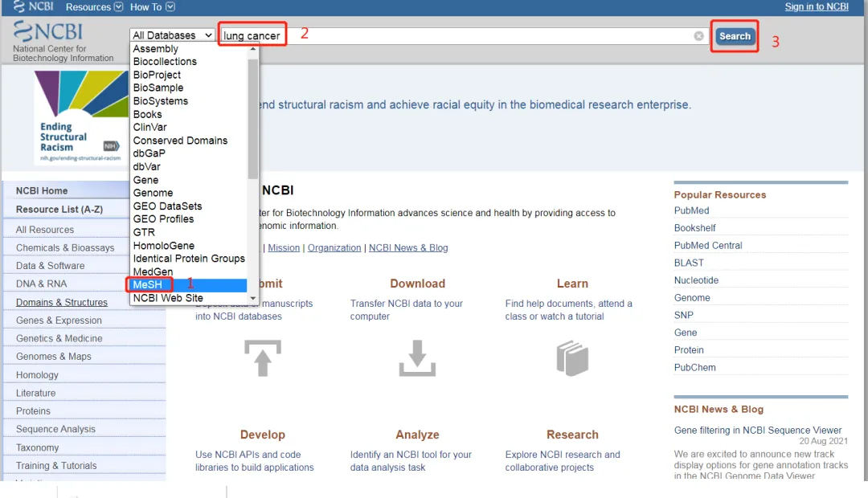Screen dimensions: 868x498
Task: Select Conserved Domains database option
Action: pos(188,141)
